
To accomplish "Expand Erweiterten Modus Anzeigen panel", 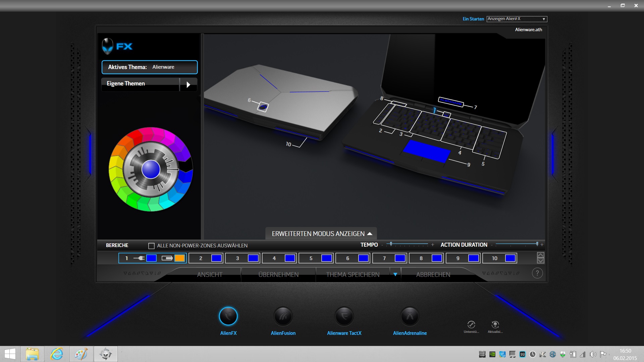I will (321, 234).
